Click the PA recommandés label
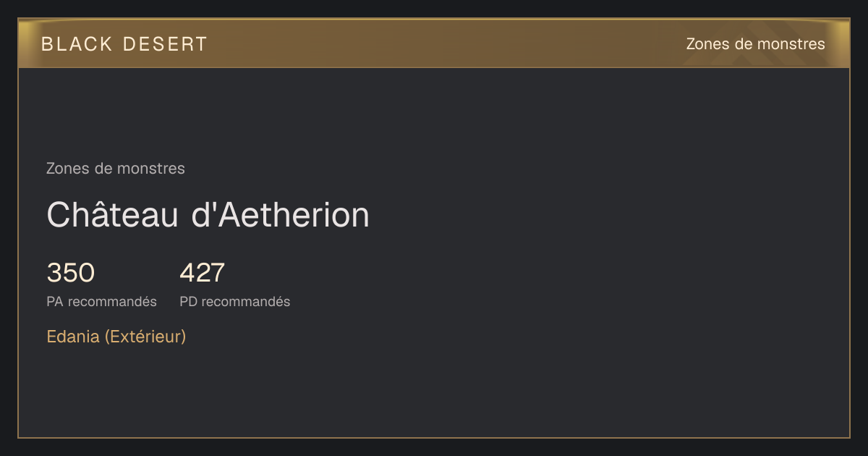Viewport: 868px width, 456px height. point(102,302)
